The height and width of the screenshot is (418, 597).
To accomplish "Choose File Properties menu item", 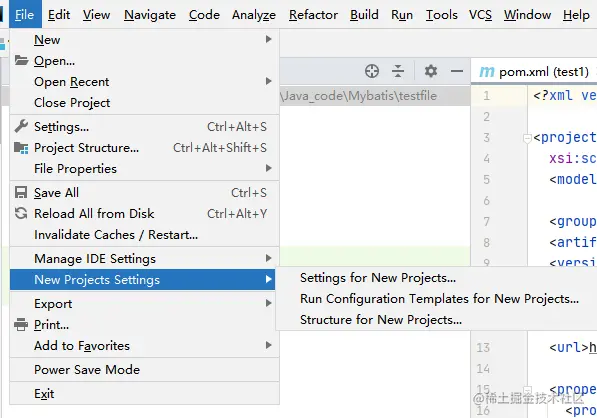I will click(x=144, y=168).
